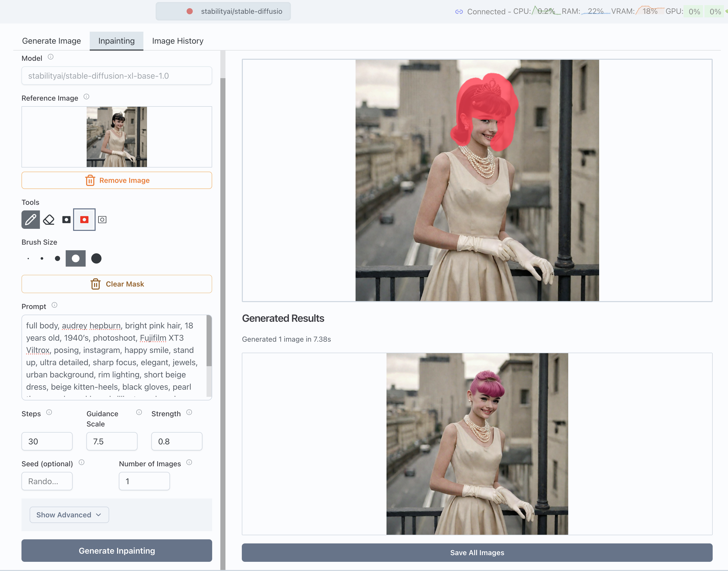
Task: Open the stabilityai model selector at top
Action: pyautogui.click(x=223, y=11)
